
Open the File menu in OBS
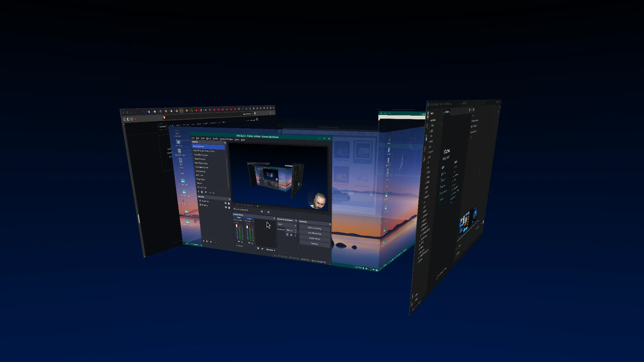point(193,138)
